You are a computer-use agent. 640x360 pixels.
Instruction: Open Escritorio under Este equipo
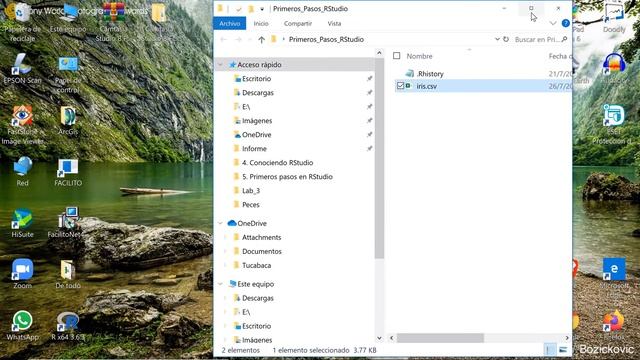(x=256, y=326)
